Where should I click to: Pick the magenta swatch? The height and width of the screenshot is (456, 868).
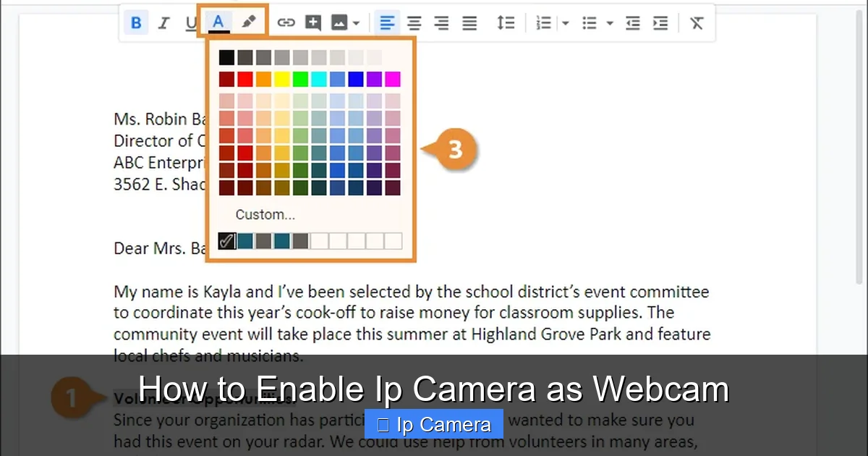click(393, 79)
